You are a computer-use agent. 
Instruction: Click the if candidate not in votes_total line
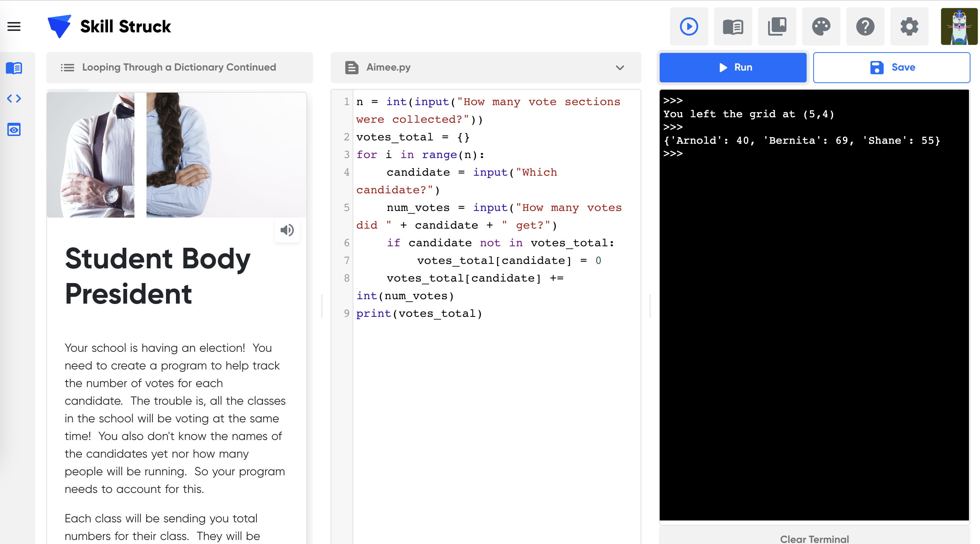click(x=500, y=243)
